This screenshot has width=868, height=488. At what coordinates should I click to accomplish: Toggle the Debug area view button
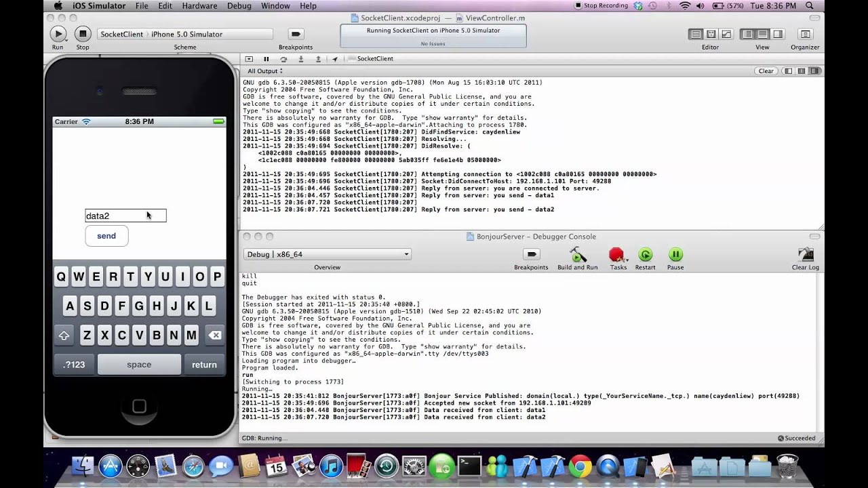[x=763, y=34]
